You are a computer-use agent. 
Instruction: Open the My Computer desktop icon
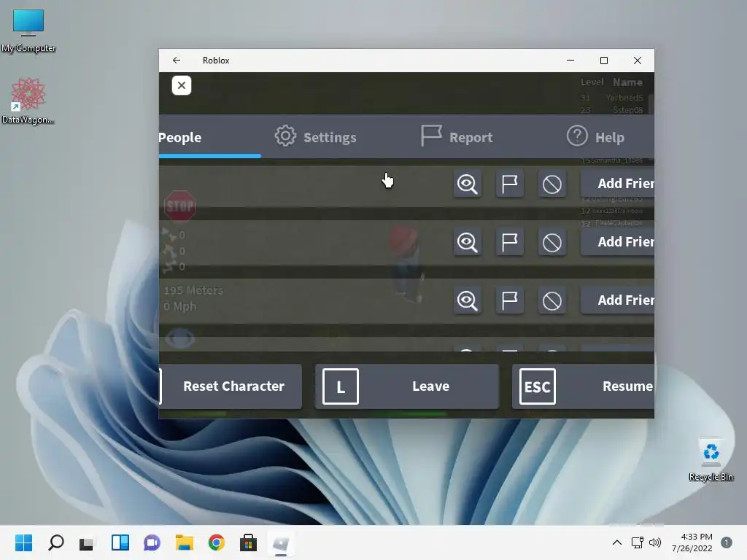pyautogui.click(x=28, y=31)
